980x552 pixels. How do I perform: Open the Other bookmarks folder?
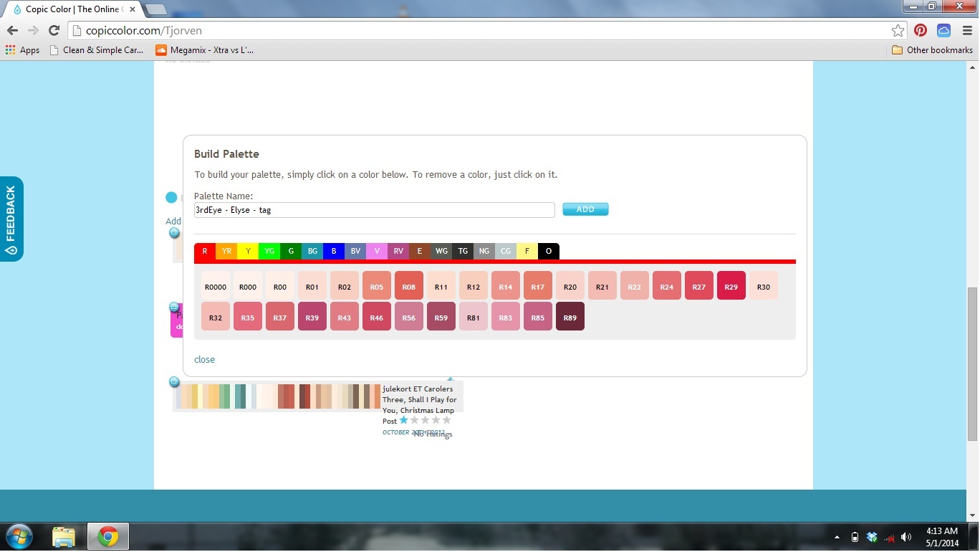coord(932,50)
